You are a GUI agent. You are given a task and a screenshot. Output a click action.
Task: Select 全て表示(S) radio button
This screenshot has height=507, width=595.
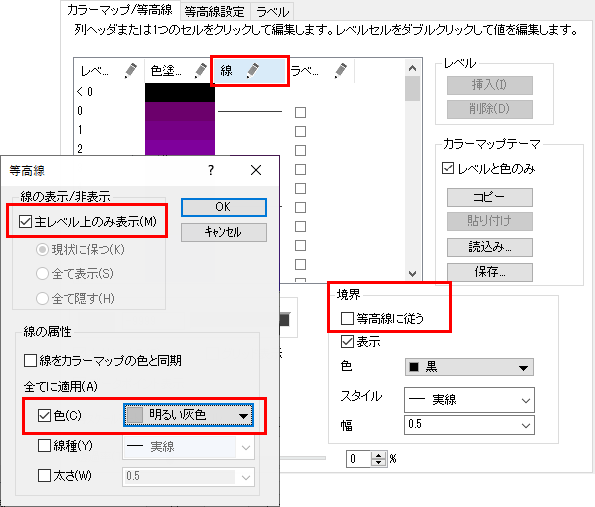[42, 273]
